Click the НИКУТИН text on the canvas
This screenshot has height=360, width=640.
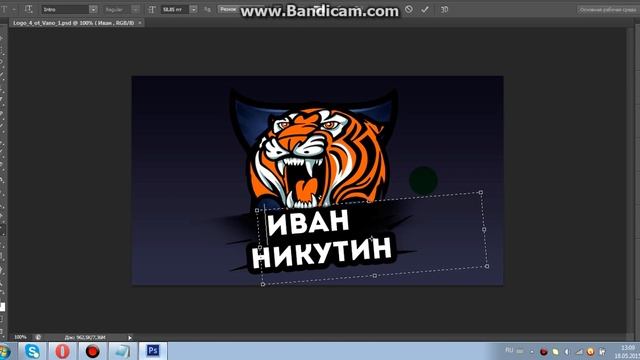point(322,253)
